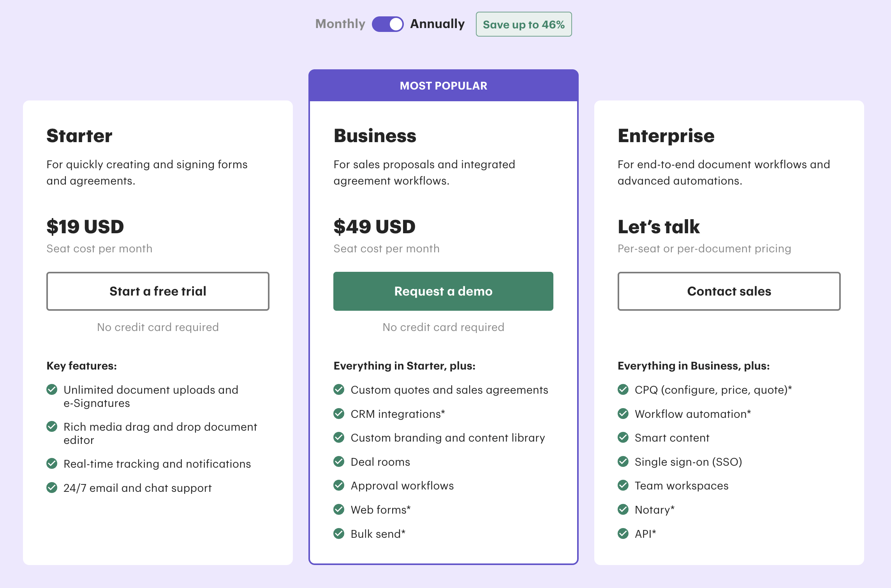891x588 pixels.
Task: Enable Annually billing via the switch
Action: (x=388, y=24)
